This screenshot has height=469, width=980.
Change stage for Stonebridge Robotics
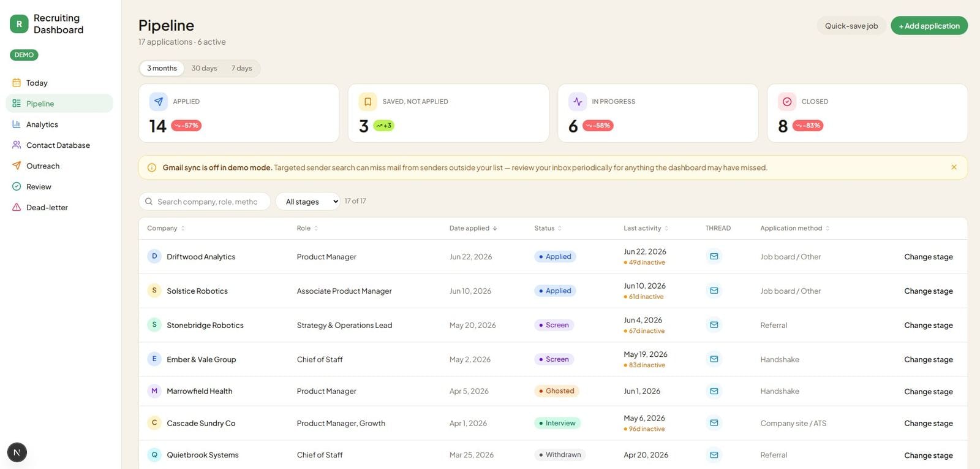pos(929,326)
